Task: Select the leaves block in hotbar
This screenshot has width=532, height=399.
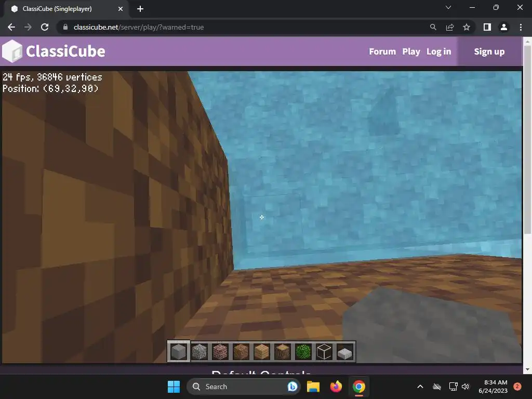Action: point(303,352)
